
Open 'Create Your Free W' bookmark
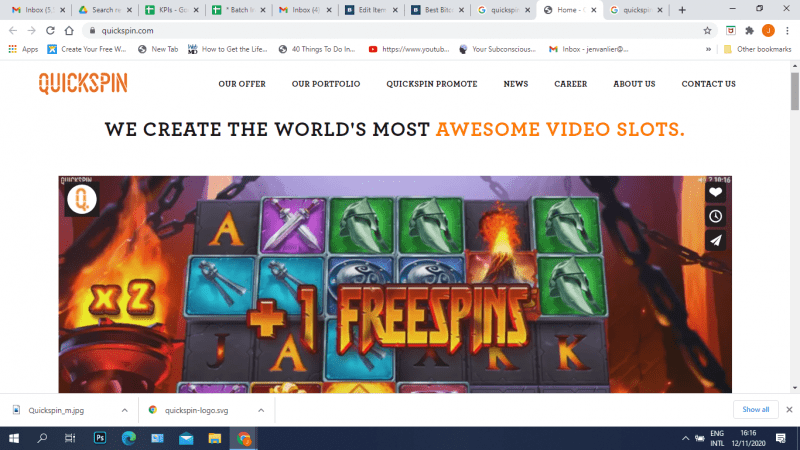click(87, 49)
